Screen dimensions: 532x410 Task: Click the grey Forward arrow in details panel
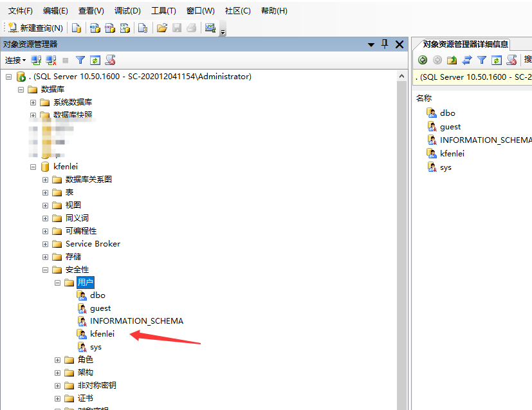437,60
